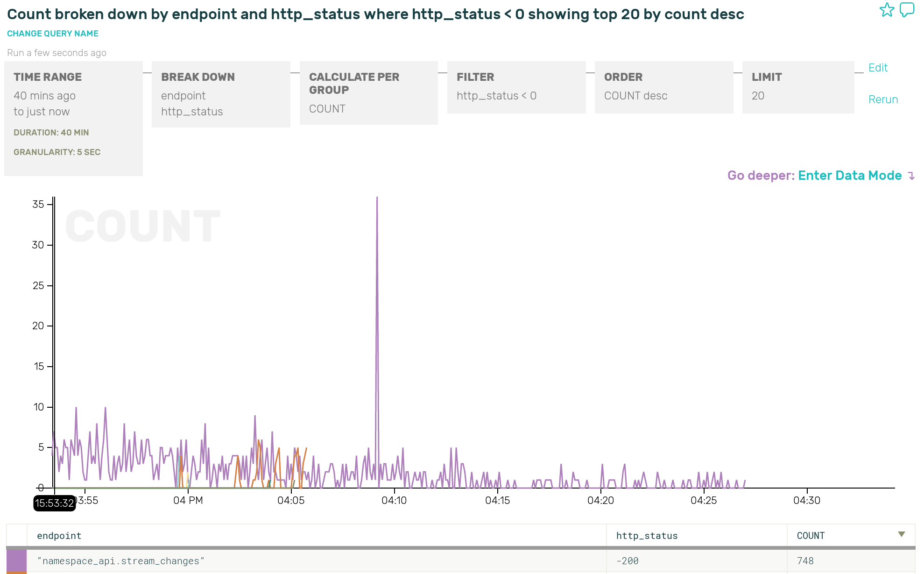924x574 pixels.
Task: Open the Order COUNT desc box
Action: [x=663, y=87]
